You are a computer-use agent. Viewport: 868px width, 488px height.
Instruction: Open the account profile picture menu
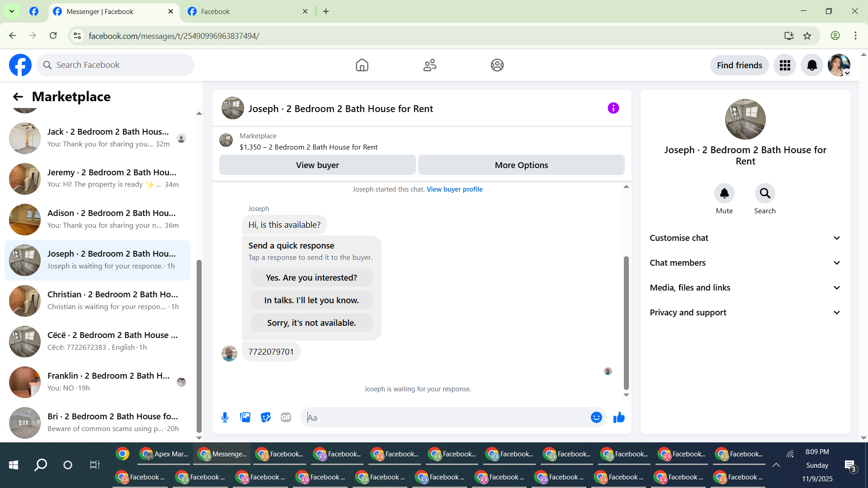pos(839,66)
